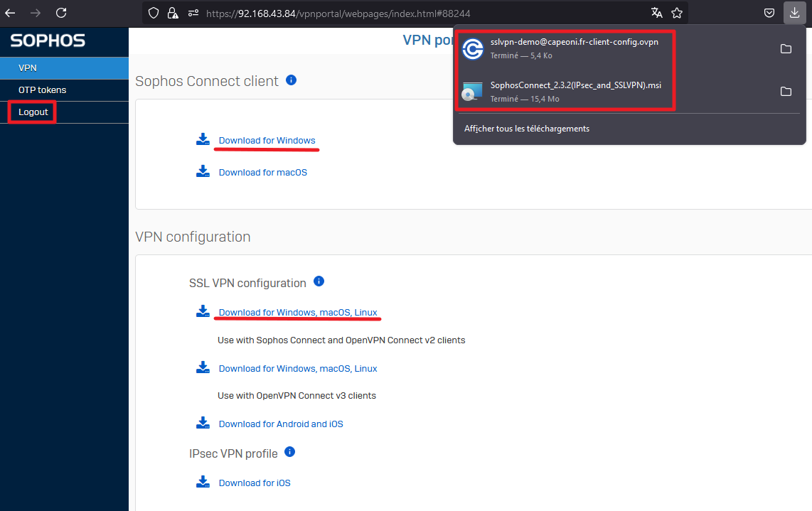Toggle the downloads toolbar button
This screenshot has height=511, width=812.
[794, 13]
